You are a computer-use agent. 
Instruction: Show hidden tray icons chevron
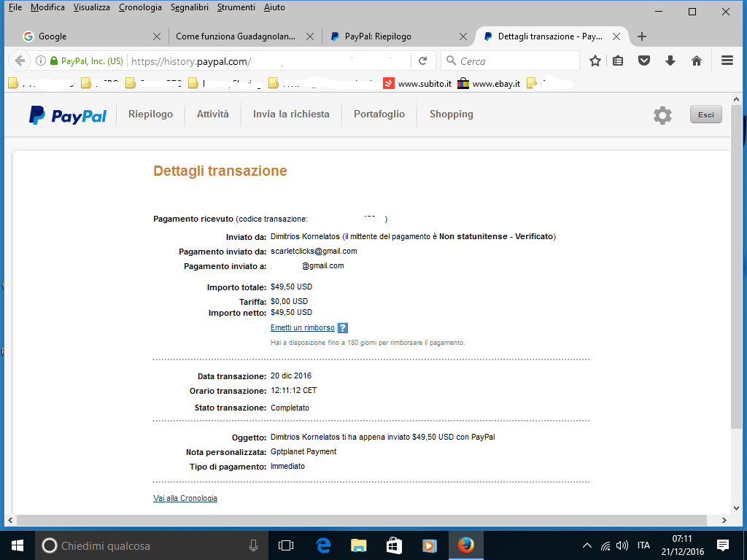(x=587, y=545)
